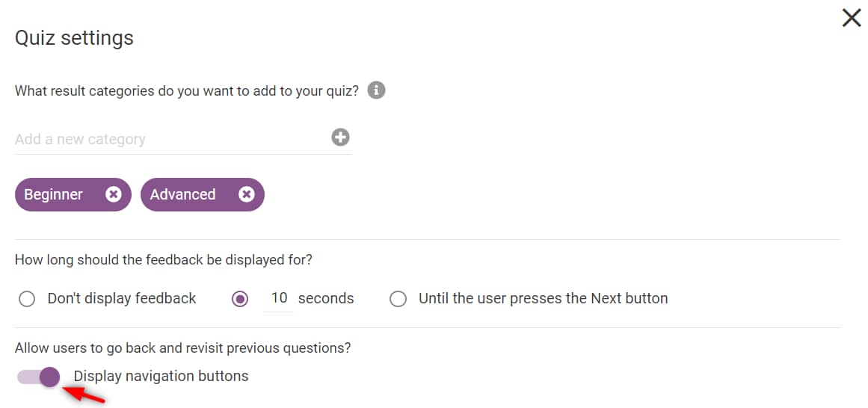
Task: Click the Until the user presses Next label
Action: coord(543,298)
